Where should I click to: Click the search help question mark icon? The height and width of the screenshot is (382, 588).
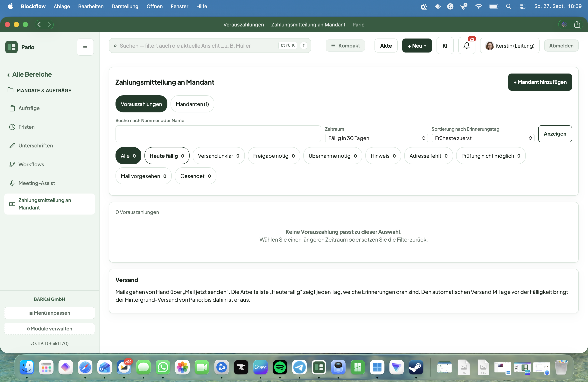(303, 46)
